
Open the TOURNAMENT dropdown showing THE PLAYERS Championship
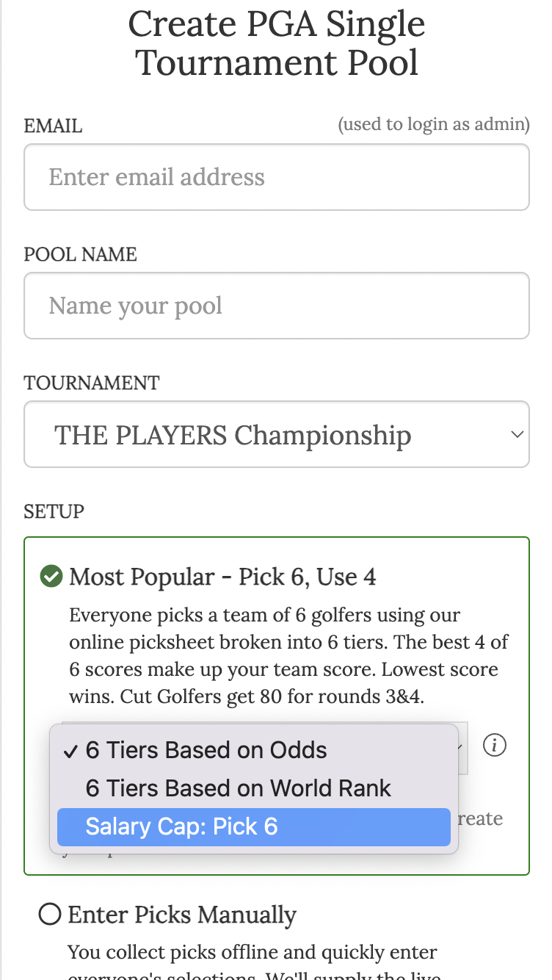point(276,434)
